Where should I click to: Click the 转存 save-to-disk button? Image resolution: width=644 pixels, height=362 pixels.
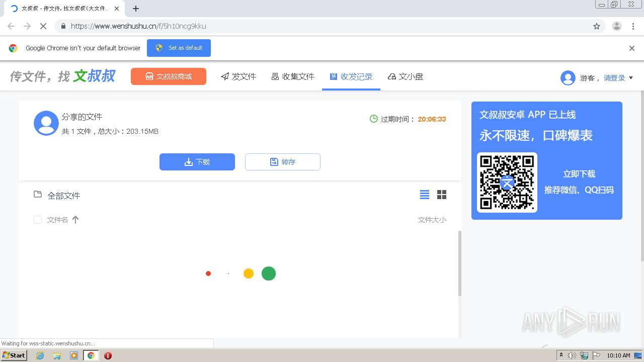pos(283,162)
